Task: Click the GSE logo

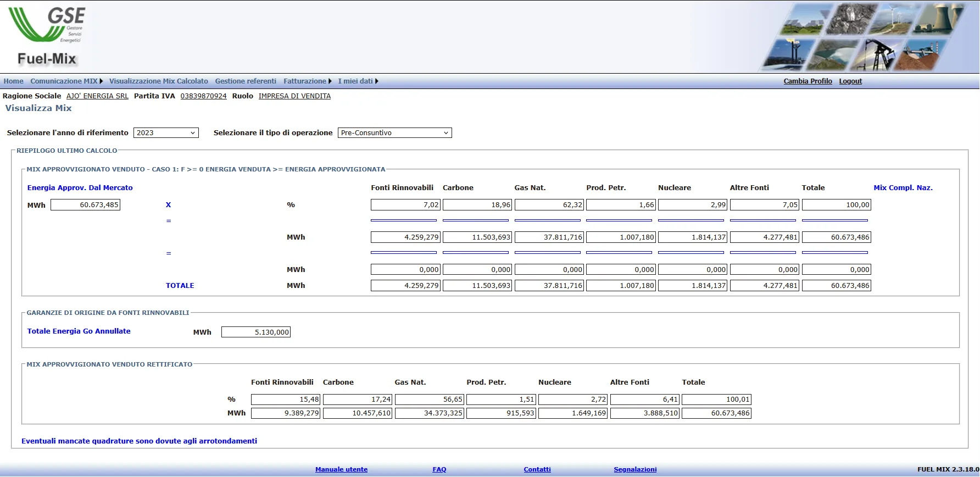Action: pos(47,25)
